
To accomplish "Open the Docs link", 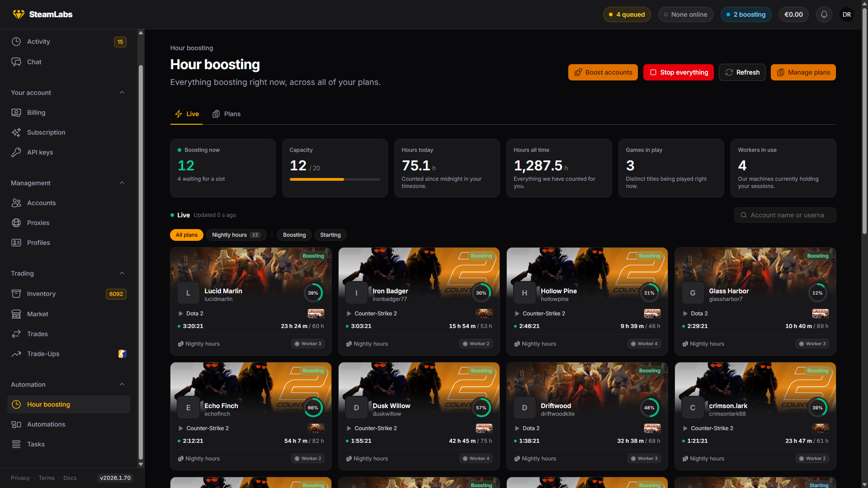I will [70, 478].
